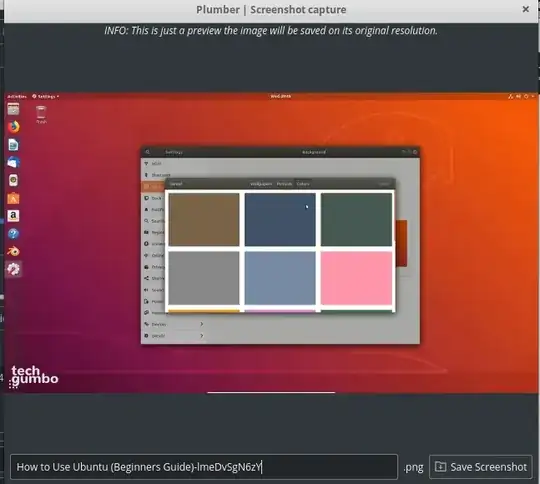
Task: Expand the Devices row chevron in previewed Settings
Action: pyautogui.click(x=202, y=324)
